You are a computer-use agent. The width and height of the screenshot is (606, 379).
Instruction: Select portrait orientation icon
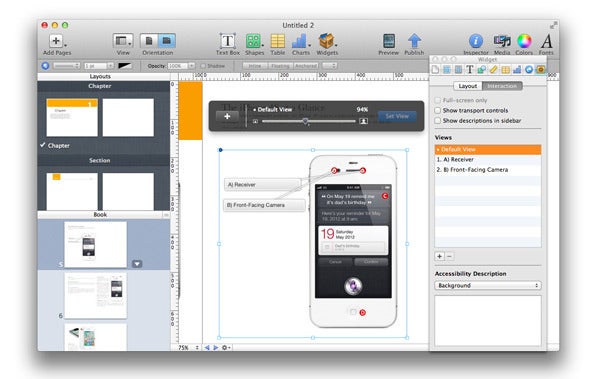pos(149,41)
